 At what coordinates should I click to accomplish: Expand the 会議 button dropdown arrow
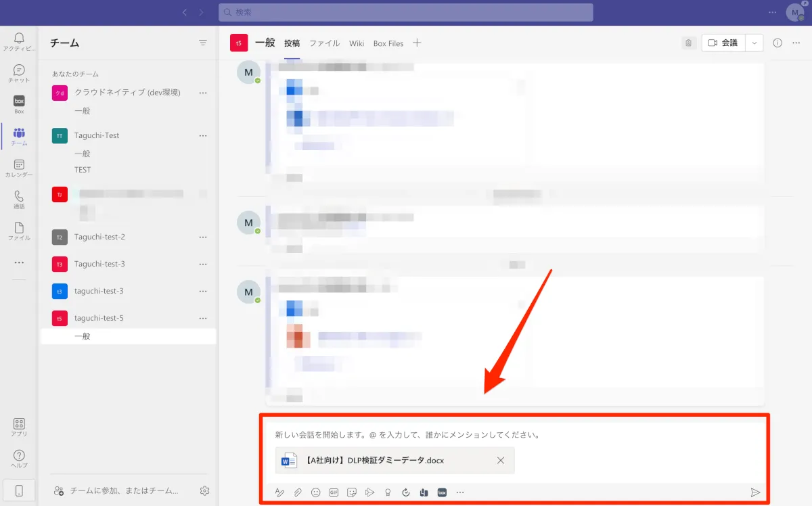[754, 43]
